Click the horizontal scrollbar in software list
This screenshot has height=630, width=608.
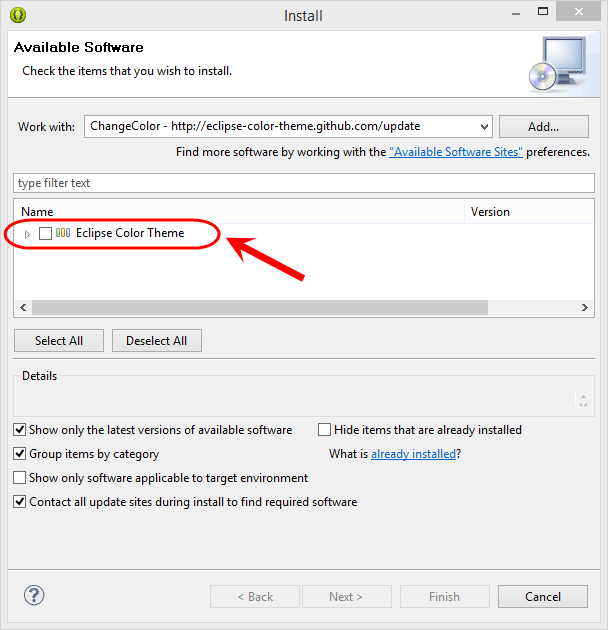(x=260, y=308)
